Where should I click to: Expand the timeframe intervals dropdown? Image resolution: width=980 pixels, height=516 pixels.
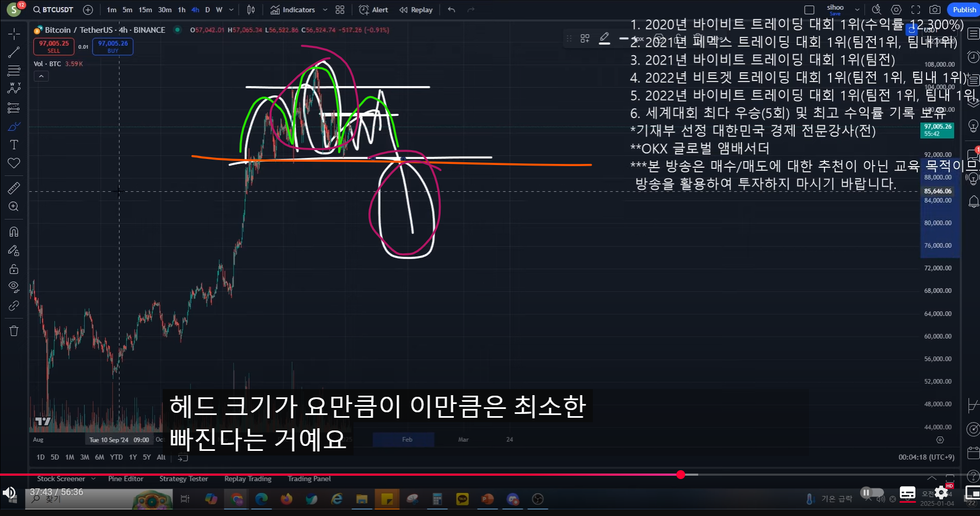pyautogui.click(x=231, y=10)
